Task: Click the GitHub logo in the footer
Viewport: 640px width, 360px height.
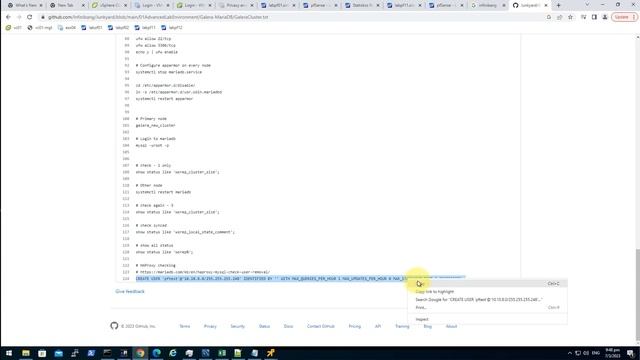Action: [114, 326]
